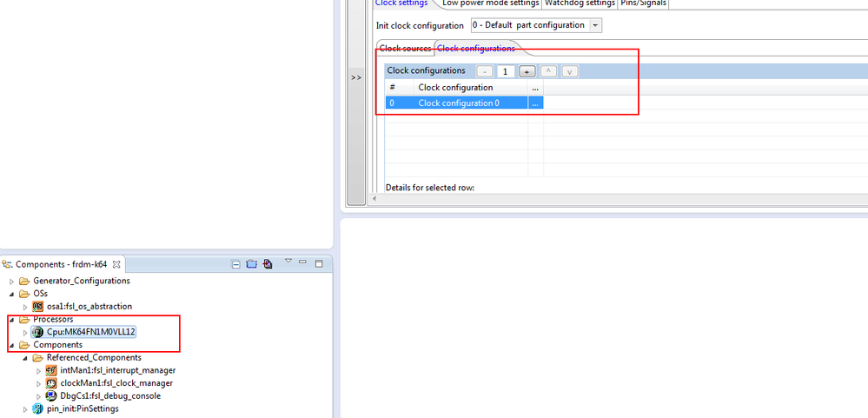This screenshot has height=418, width=868.
Task: Remove a clock configuration with minus button
Action: coord(485,71)
